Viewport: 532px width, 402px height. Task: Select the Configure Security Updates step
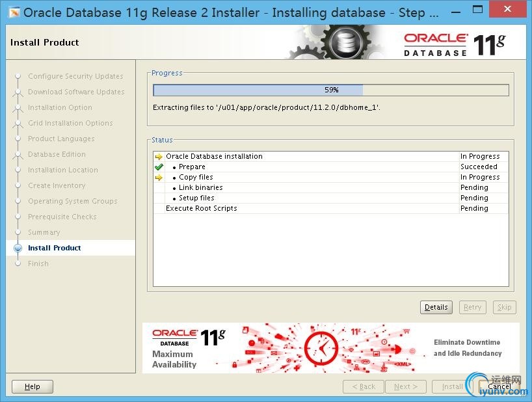click(x=75, y=76)
